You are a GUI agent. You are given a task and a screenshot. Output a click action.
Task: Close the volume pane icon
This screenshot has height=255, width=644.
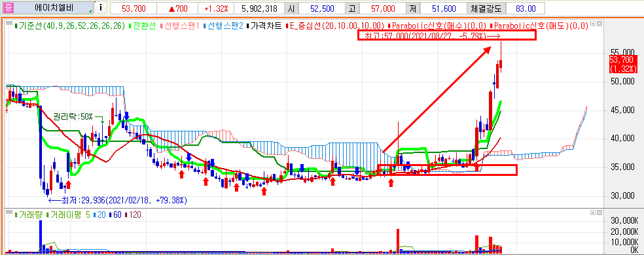pyautogui.click(x=599, y=212)
